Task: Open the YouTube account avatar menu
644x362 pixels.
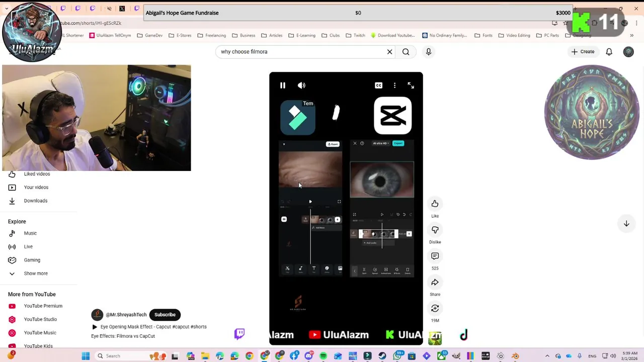Action: click(x=628, y=52)
